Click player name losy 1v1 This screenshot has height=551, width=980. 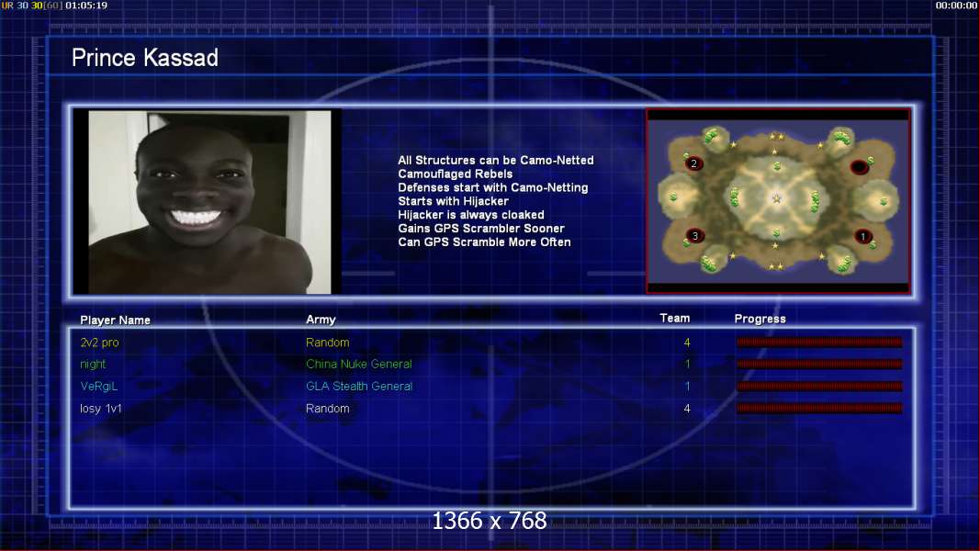(x=101, y=409)
